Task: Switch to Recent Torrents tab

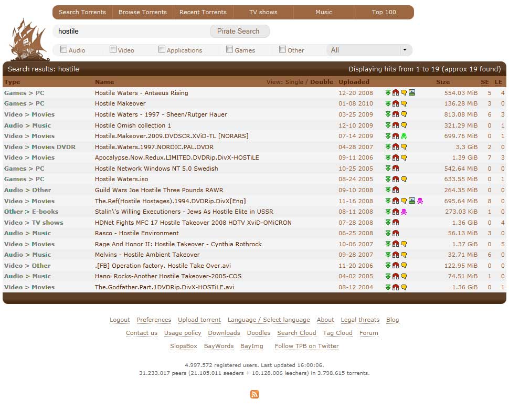Action: [x=203, y=13]
